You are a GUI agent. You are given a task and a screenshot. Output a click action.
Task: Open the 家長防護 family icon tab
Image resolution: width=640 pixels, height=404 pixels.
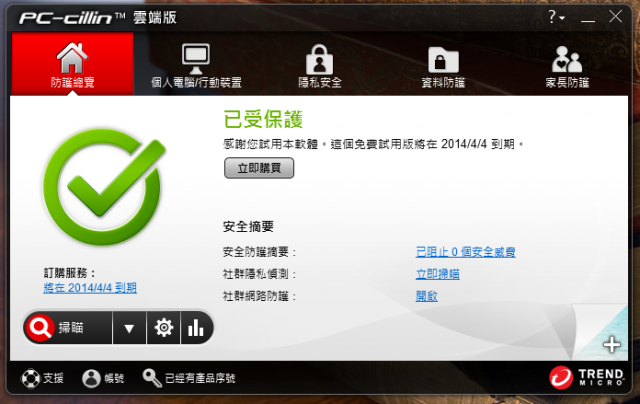[567, 59]
